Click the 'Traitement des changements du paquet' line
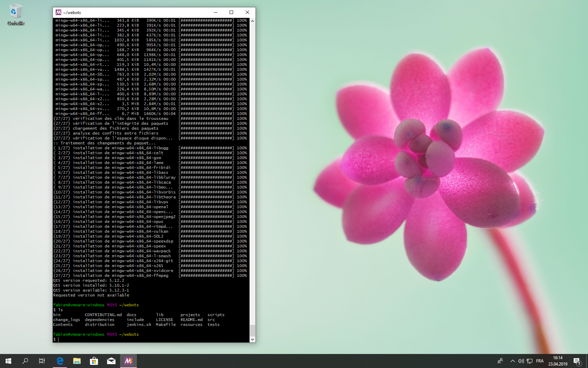The height and width of the screenshot is (368, 588). tap(104, 143)
